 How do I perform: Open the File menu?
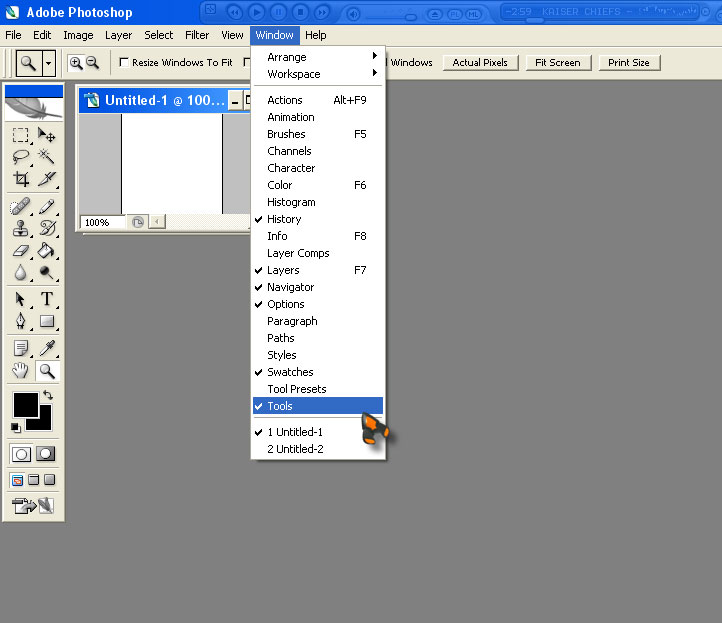tap(13, 35)
